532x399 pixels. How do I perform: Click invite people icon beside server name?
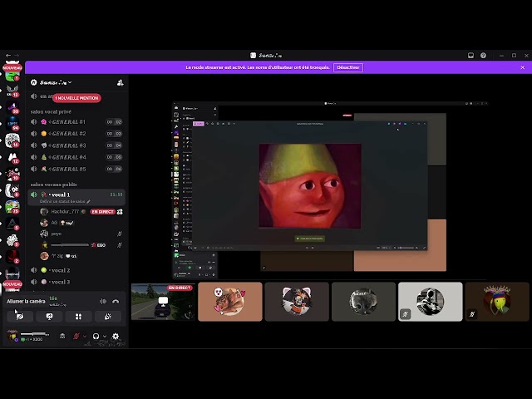coord(120,82)
